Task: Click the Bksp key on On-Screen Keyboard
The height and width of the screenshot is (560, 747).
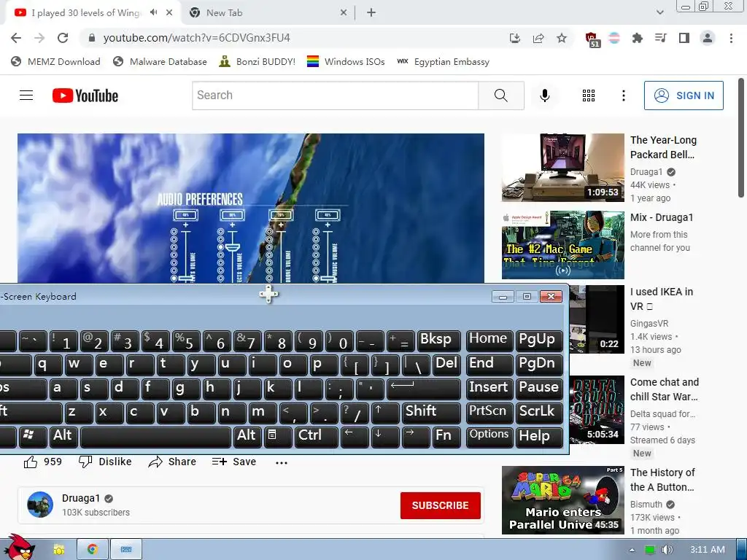Action: pos(439,341)
